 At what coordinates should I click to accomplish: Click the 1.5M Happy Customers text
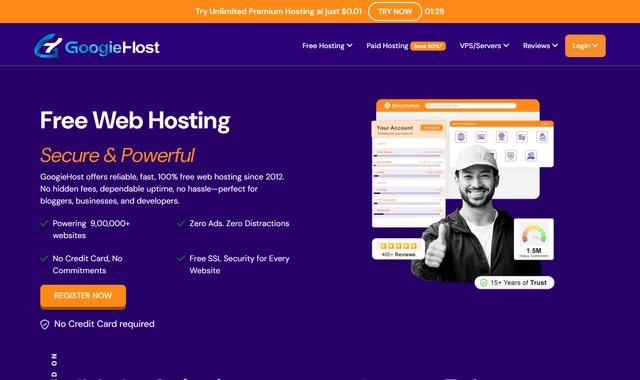pyautogui.click(x=533, y=253)
